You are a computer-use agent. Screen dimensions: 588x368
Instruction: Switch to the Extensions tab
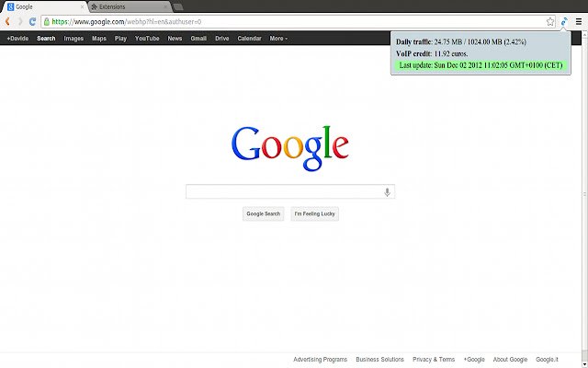pos(130,6)
